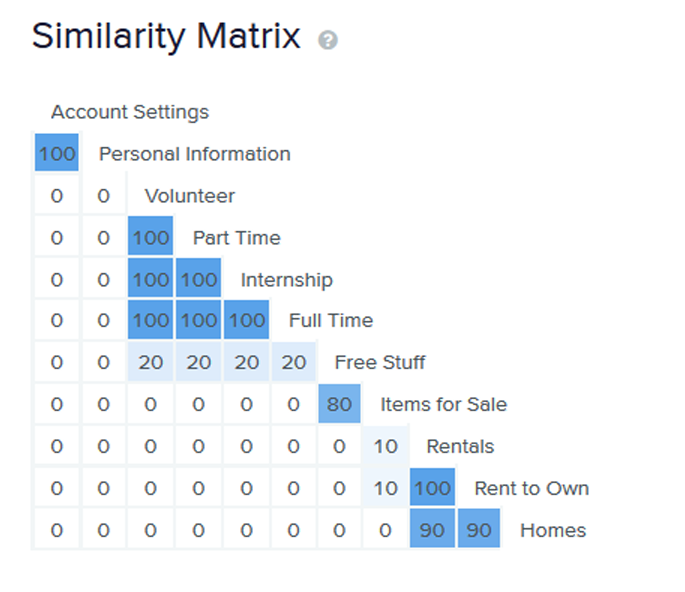
Task: Click the 80 cell beside Items for Sale
Action: 339,404
